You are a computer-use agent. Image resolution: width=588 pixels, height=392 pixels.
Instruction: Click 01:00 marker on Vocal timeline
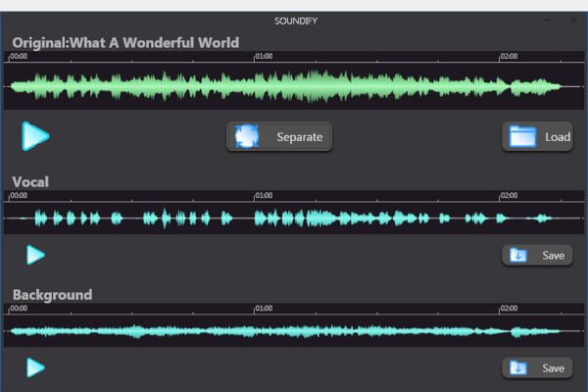tap(264, 195)
